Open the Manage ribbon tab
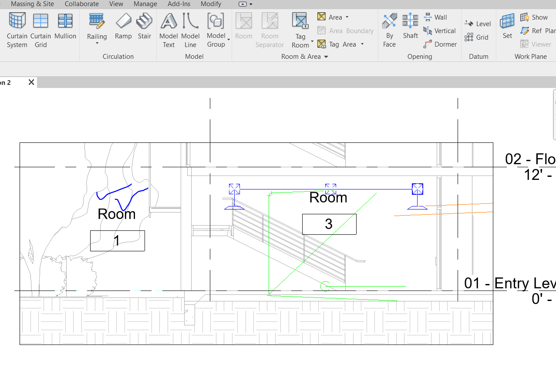This screenshot has width=556, height=392. pos(145,4)
